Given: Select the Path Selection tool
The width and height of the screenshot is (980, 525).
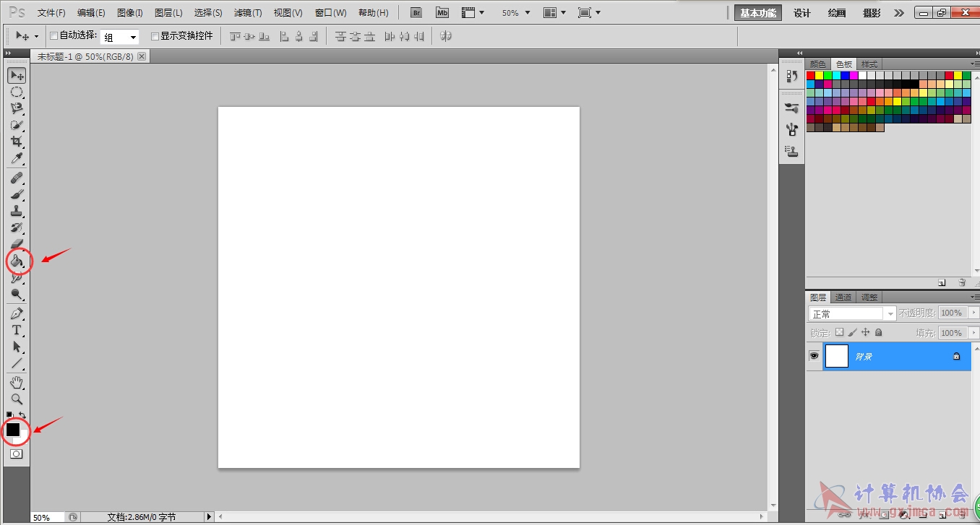Looking at the screenshot, I should 17,347.
